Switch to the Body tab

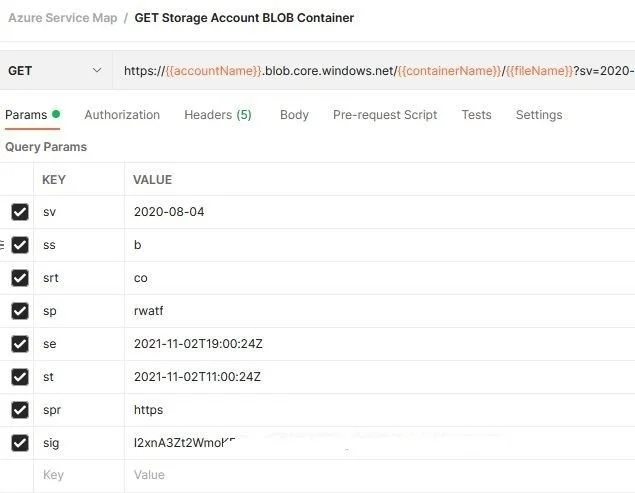tap(294, 115)
